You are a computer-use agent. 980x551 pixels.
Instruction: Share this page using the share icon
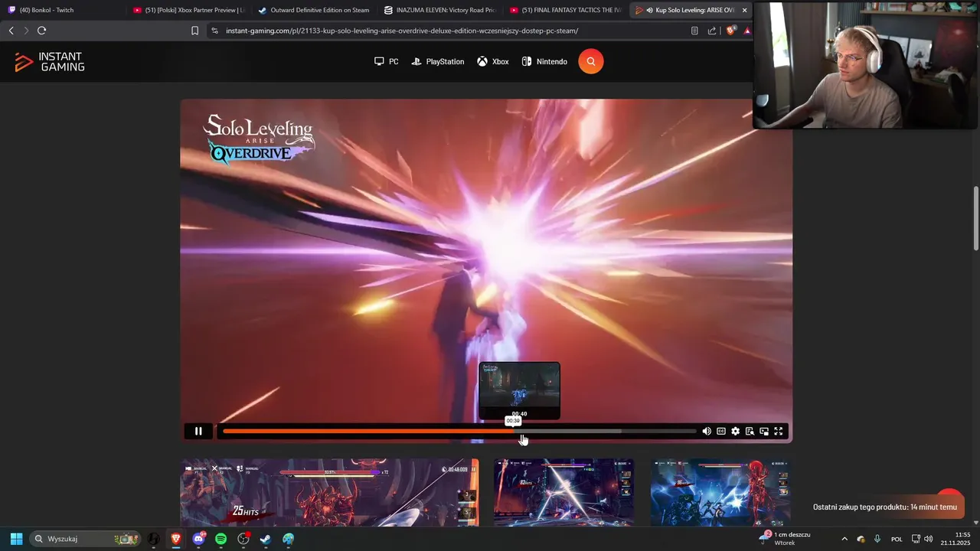712,31
